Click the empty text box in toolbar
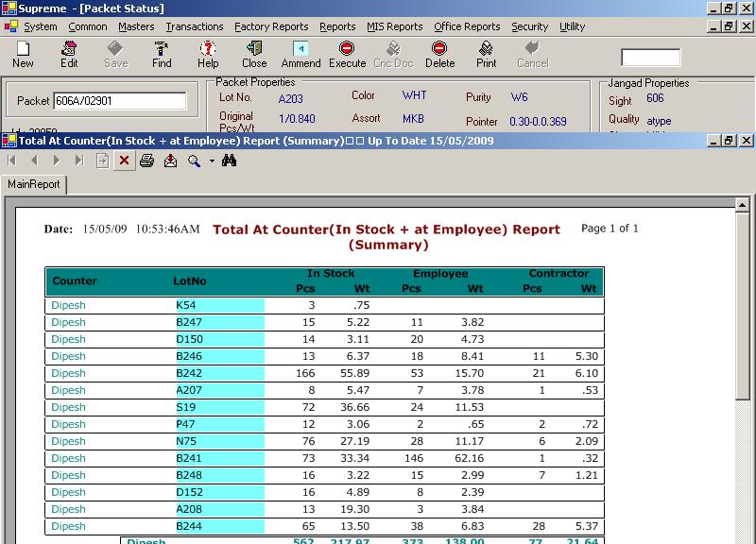The image size is (756, 544). pos(650,58)
